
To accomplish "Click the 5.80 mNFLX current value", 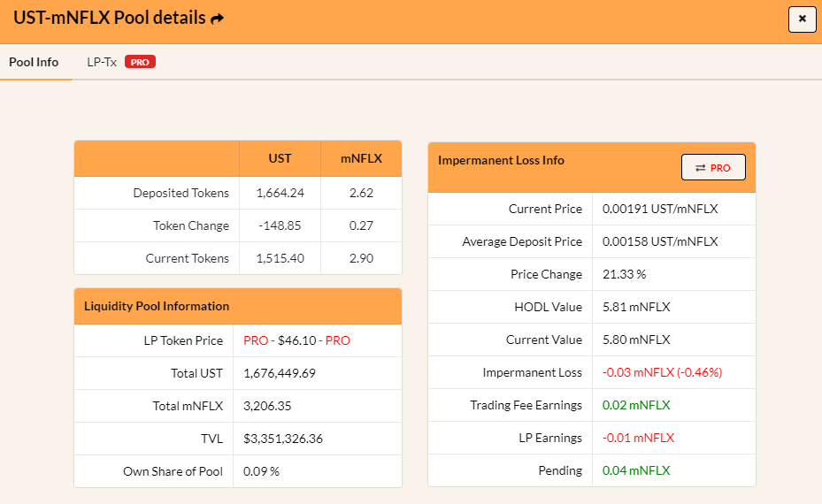I will [x=636, y=340].
